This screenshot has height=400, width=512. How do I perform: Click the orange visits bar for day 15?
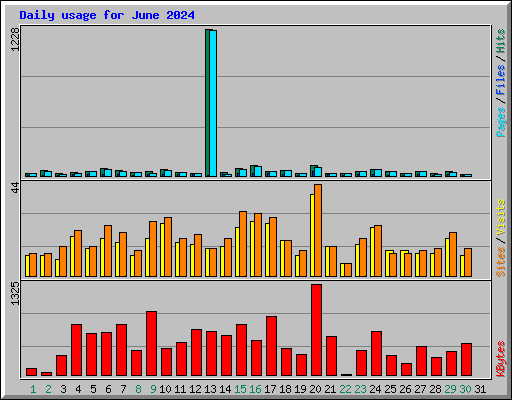click(x=243, y=244)
